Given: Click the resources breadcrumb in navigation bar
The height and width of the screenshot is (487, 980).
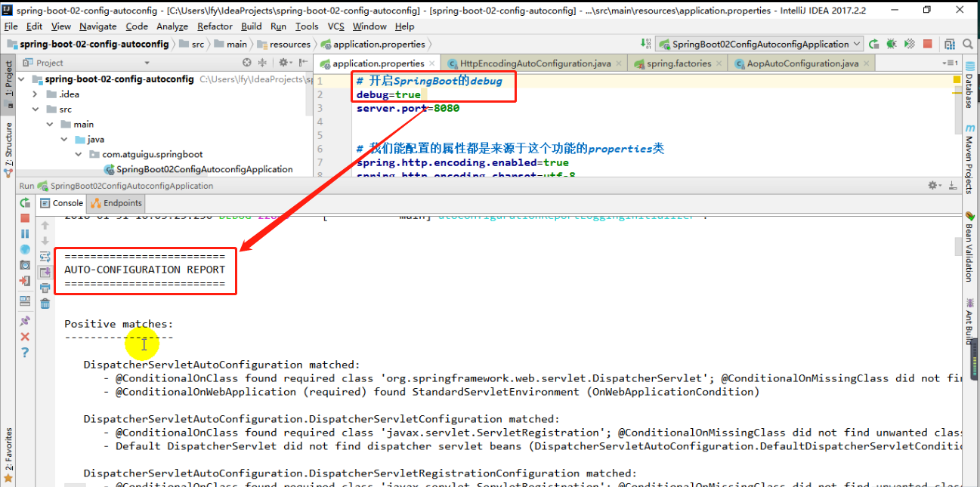Looking at the screenshot, I should click(x=285, y=45).
